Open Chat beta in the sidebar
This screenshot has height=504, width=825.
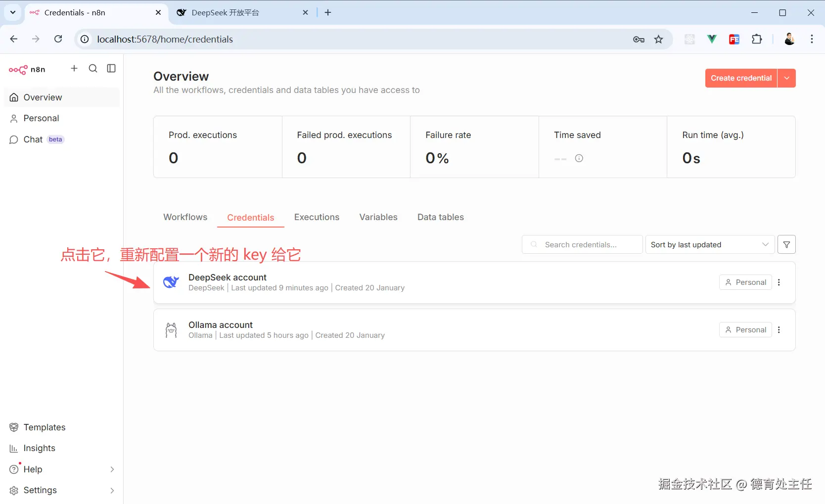coord(62,139)
